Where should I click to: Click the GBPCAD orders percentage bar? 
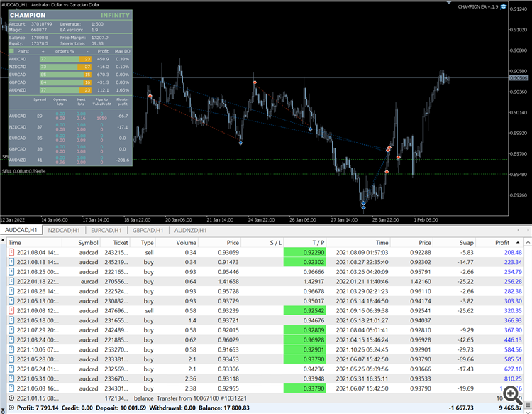[65, 82]
